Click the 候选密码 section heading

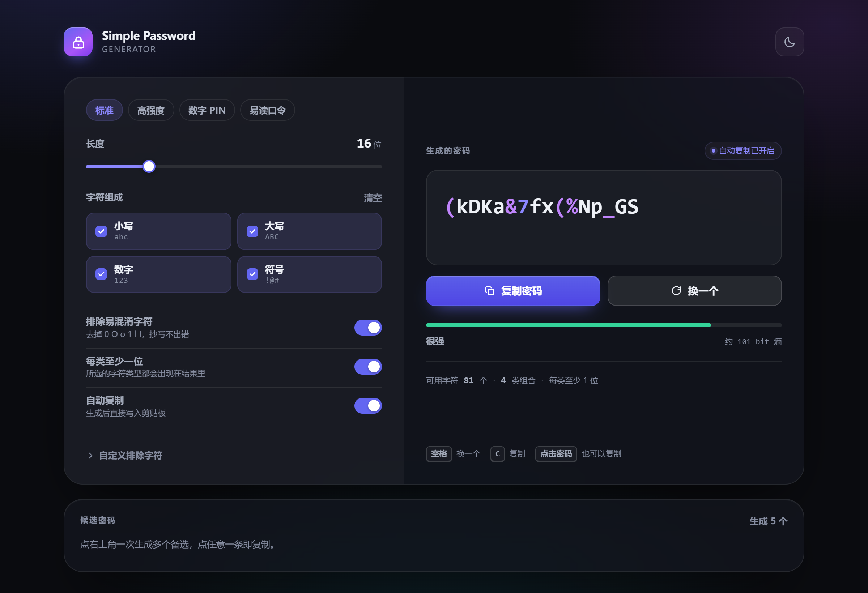point(98,520)
